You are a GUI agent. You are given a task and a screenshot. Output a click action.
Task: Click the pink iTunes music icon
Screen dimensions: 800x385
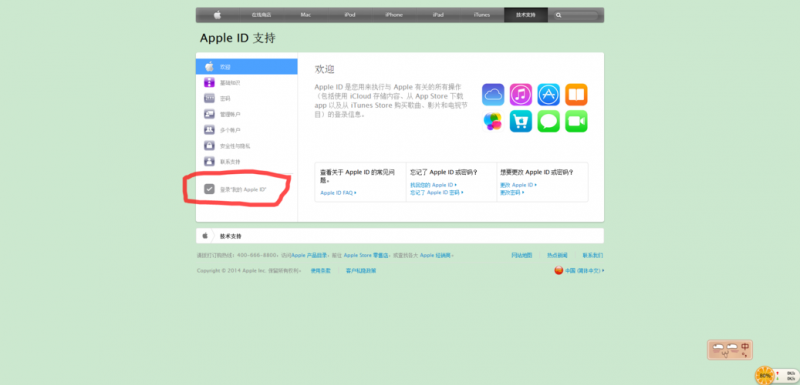pos(520,94)
